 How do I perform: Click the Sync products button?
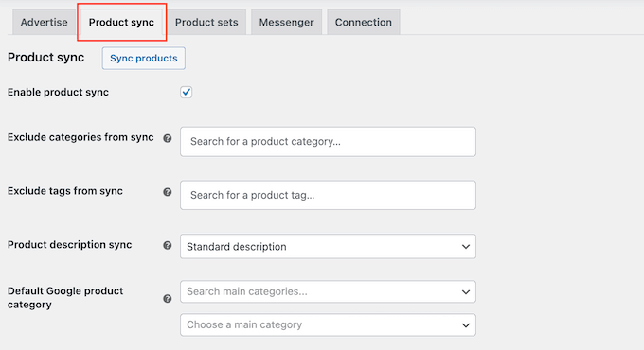[144, 59]
